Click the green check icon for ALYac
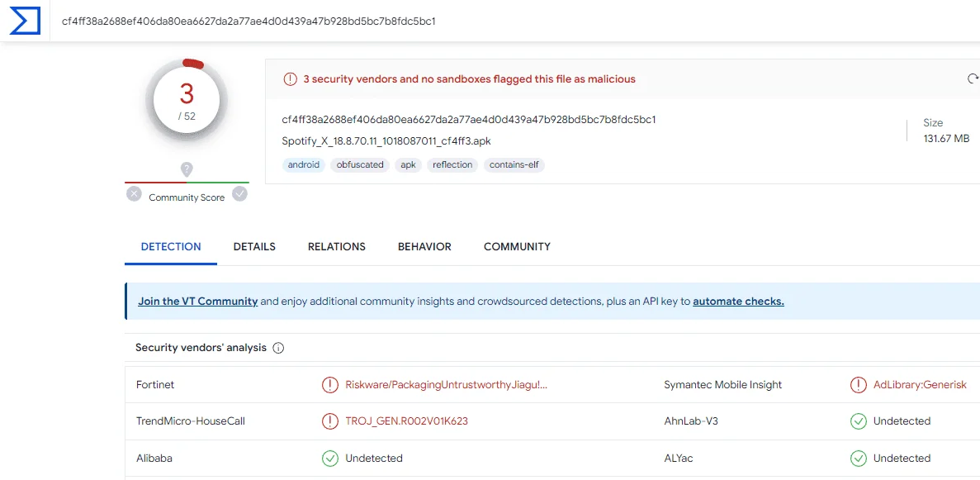980x480 pixels. click(859, 458)
